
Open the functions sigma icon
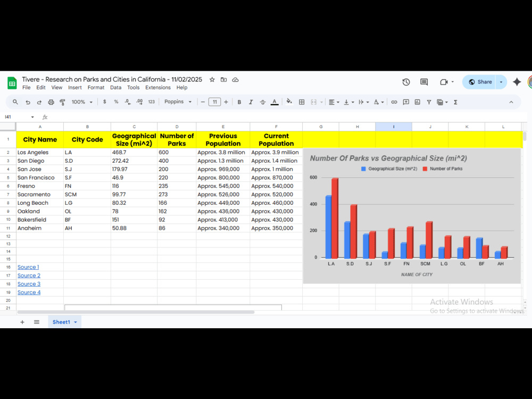pyautogui.click(x=456, y=102)
